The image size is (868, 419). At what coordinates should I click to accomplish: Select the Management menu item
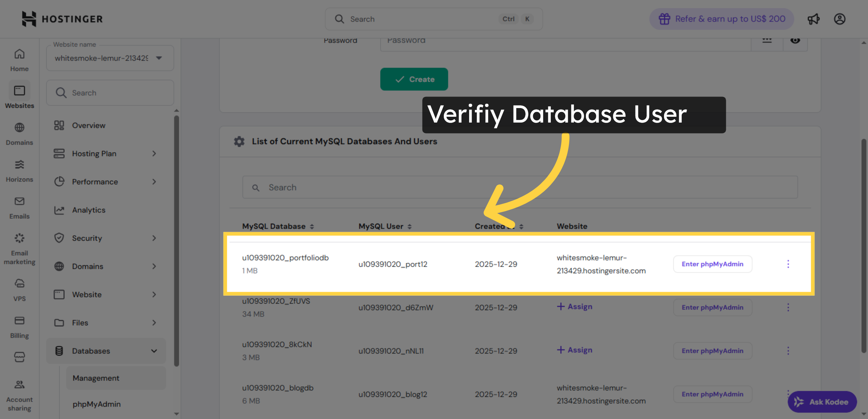coord(96,378)
